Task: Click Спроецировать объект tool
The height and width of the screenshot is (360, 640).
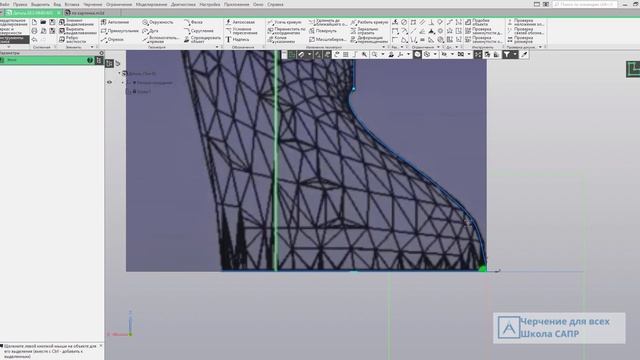Action: (x=202, y=39)
